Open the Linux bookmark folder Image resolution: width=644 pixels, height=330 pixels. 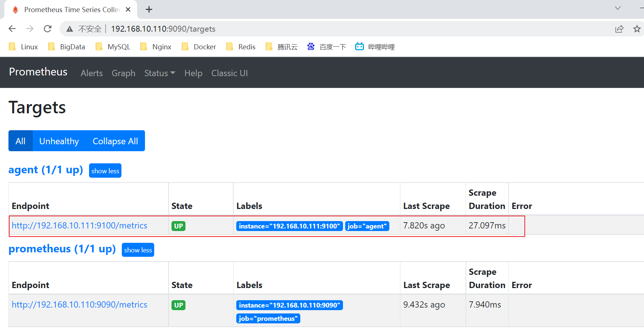[x=24, y=47]
